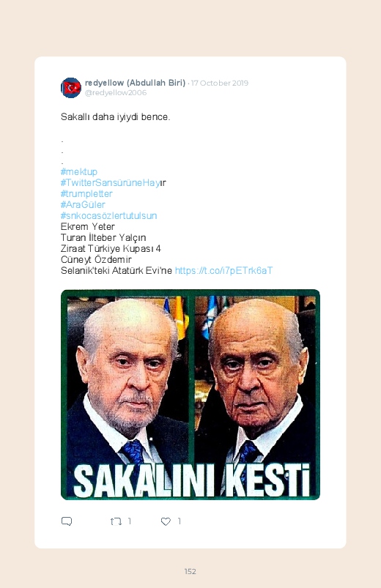Open the 17 October 2019 timestamp

point(220,83)
